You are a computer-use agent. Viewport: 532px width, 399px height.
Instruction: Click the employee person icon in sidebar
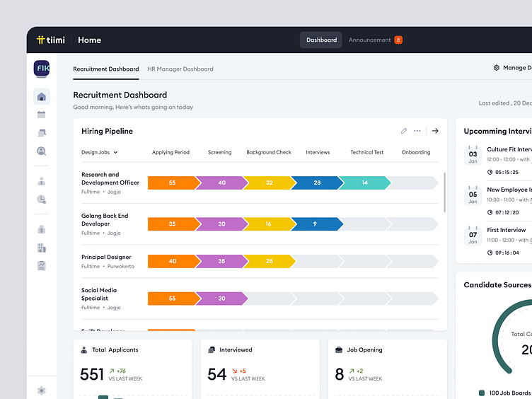click(x=41, y=181)
